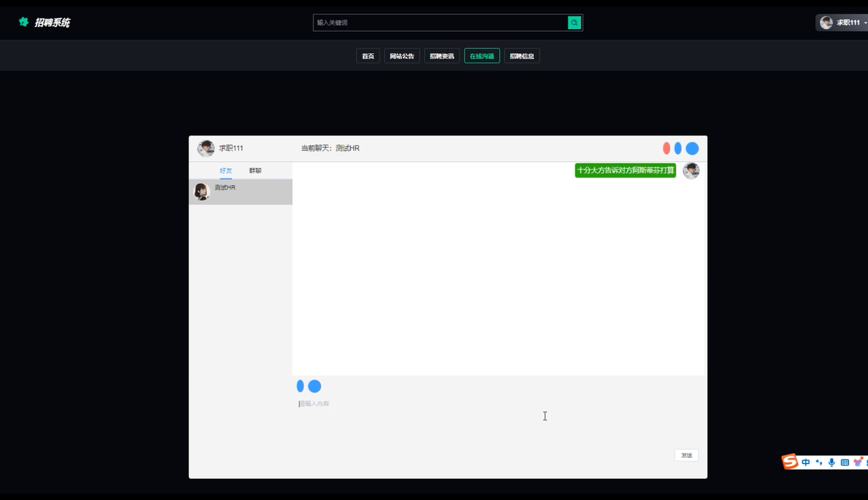
Task: Switch to the 群聊 tab
Action: click(255, 171)
